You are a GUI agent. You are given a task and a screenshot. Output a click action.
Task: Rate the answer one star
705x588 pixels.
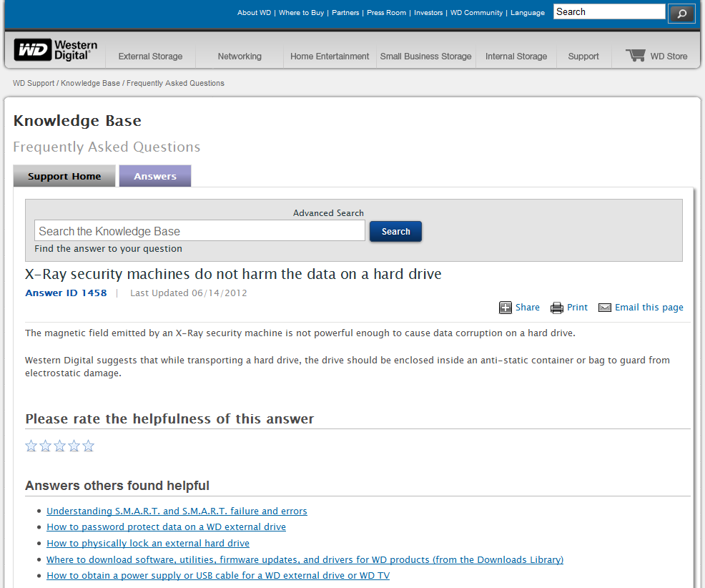[x=31, y=446]
